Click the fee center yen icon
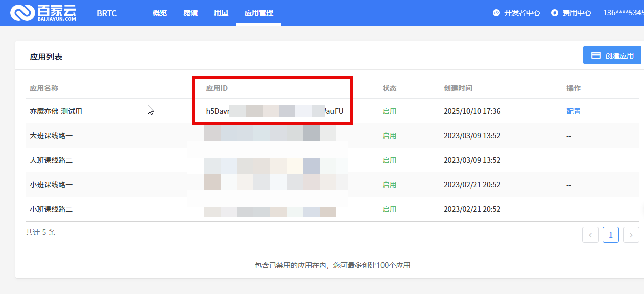The width and height of the screenshot is (644, 294). point(554,13)
